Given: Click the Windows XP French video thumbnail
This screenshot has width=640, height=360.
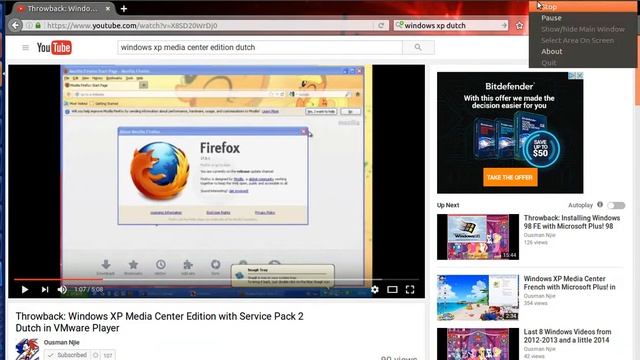Looking at the screenshot, I should [x=478, y=298].
